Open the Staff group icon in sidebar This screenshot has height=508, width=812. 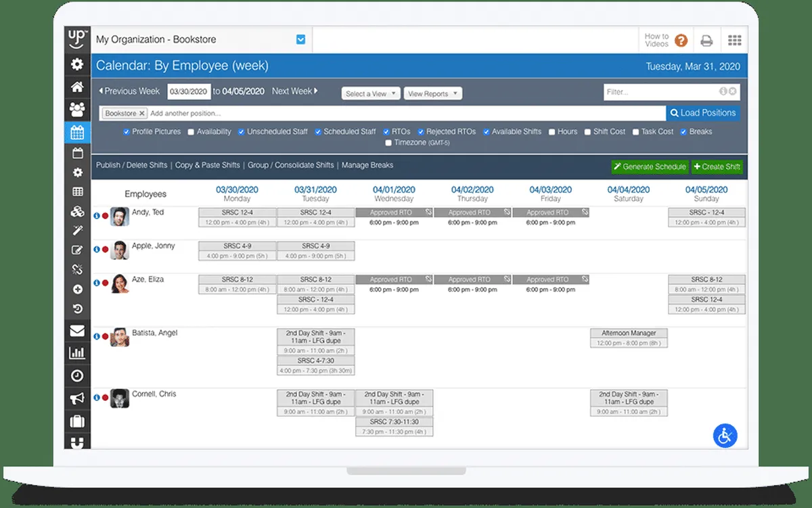[x=77, y=109]
